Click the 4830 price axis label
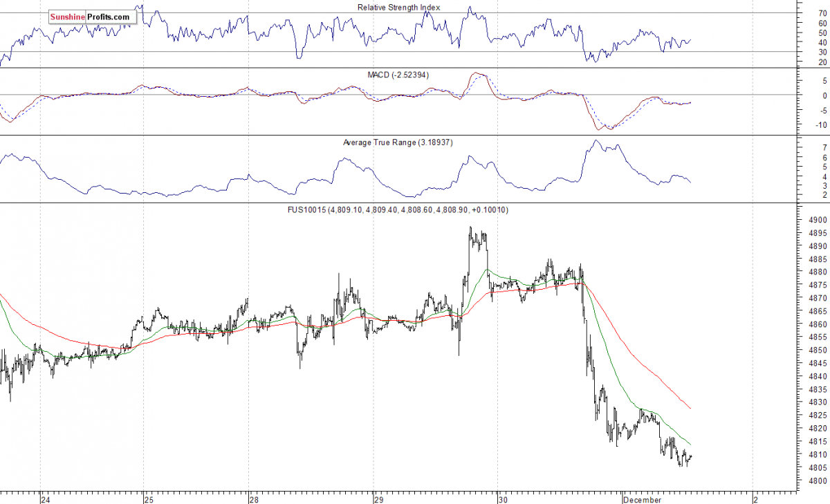The image size is (830, 504). coord(819,402)
